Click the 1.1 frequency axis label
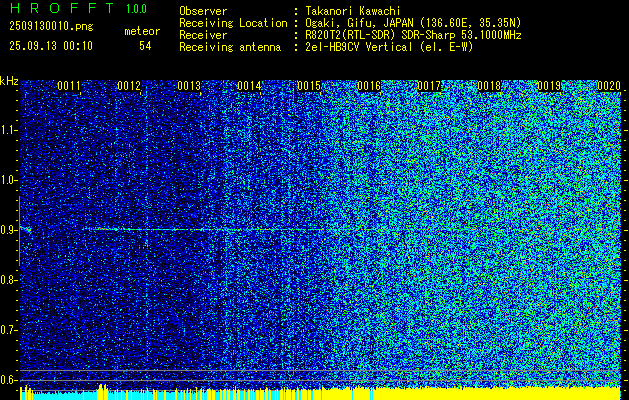 tap(7, 130)
